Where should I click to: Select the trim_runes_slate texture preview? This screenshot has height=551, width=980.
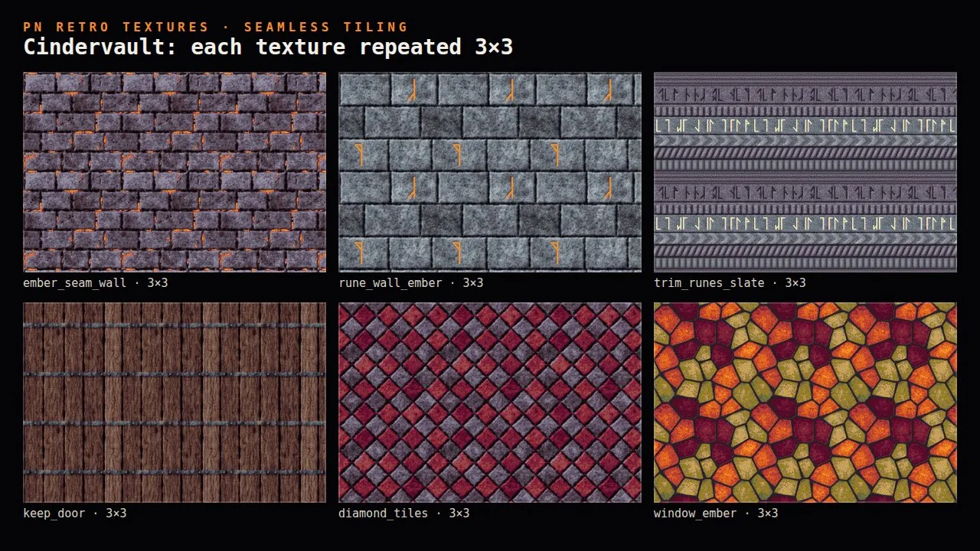(x=805, y=172)
